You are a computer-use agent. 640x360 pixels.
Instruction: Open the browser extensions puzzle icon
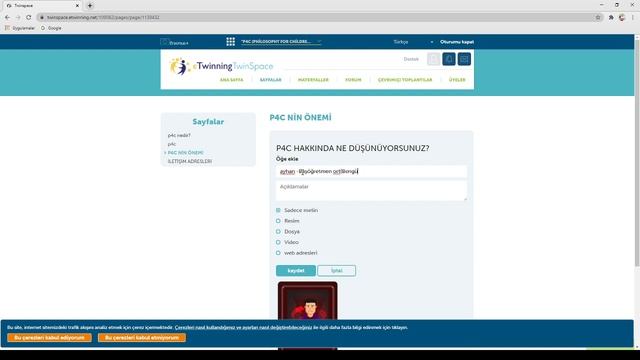[x=611, y=17]
